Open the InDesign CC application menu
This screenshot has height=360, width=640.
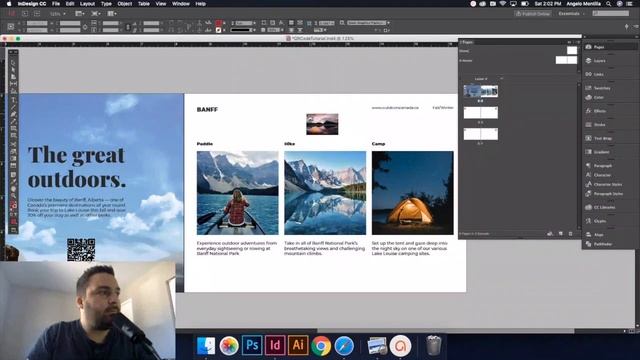click(x=32, y=4)
